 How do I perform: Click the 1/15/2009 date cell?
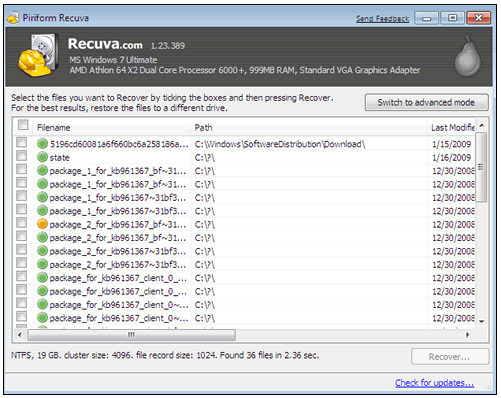point(451,144)
